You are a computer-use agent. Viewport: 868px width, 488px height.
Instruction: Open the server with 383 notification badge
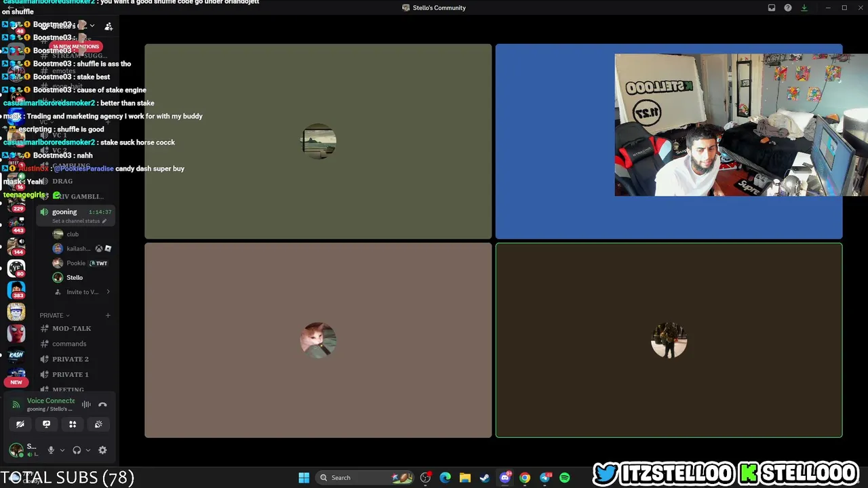(x=16, y=290)
